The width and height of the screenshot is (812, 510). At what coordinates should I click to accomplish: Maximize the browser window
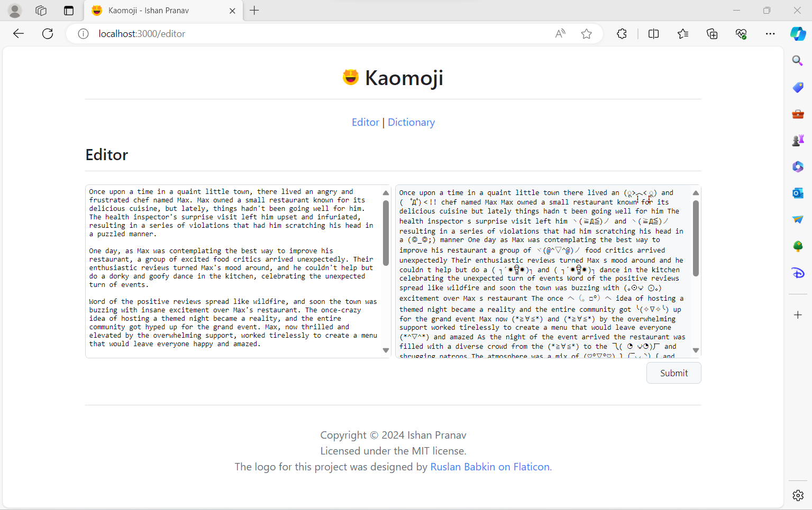(767, 11)
